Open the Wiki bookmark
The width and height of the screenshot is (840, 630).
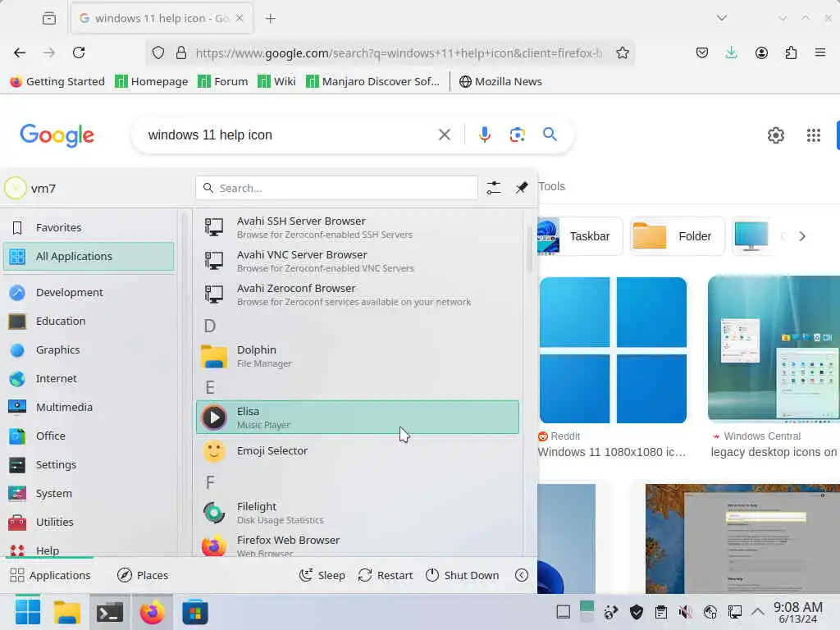(x=276, y=81)
